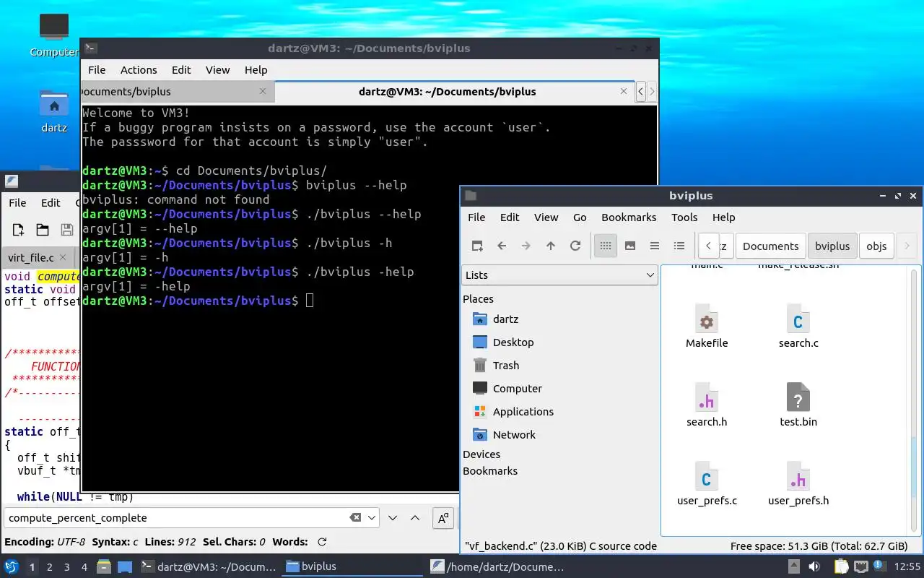Find next match down arrow

point(393,517)
